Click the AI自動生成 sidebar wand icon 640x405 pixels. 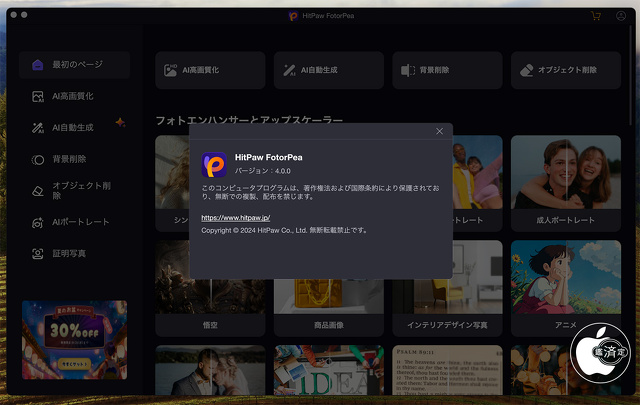point(38,128)
